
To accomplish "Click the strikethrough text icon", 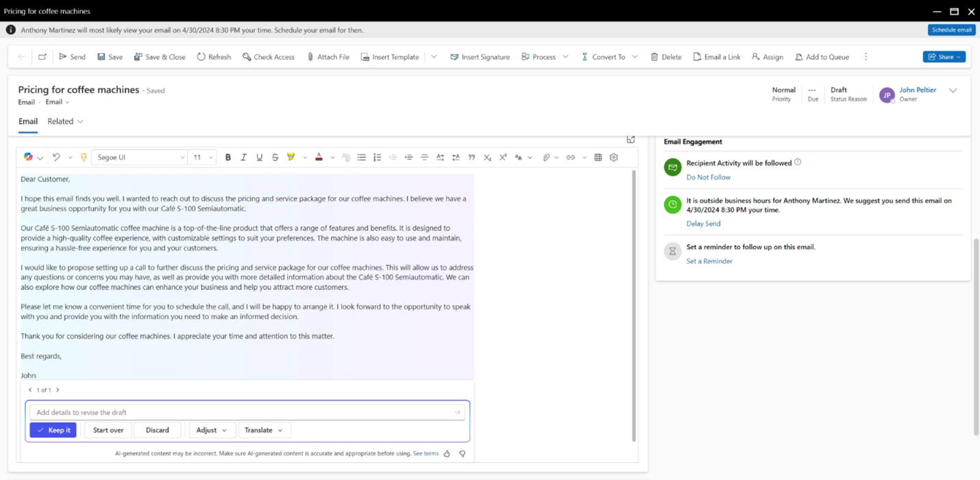I will point(275,158).
